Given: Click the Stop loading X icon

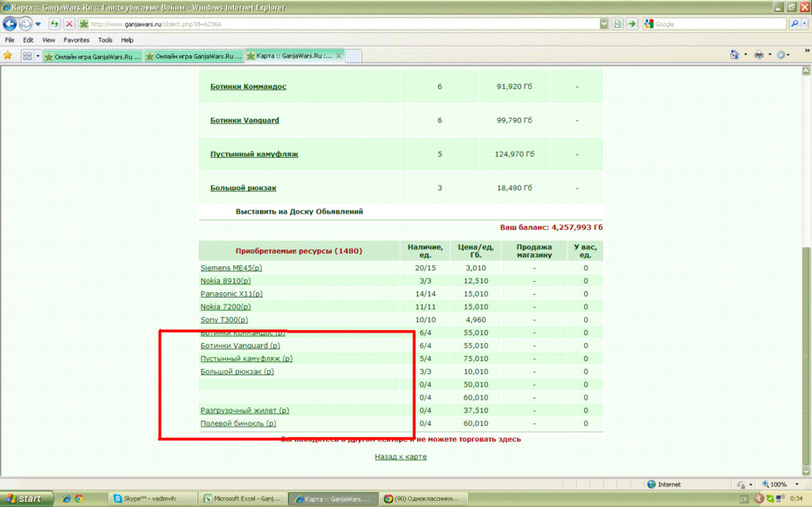Looking at the screenshot, I should pos(69,24).
